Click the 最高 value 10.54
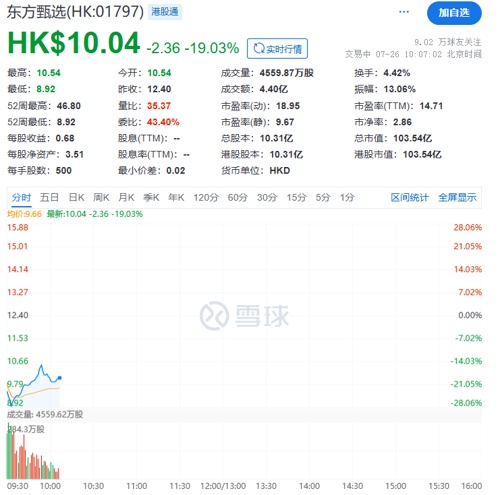This screenshot has width=500, height=495. 49,73
